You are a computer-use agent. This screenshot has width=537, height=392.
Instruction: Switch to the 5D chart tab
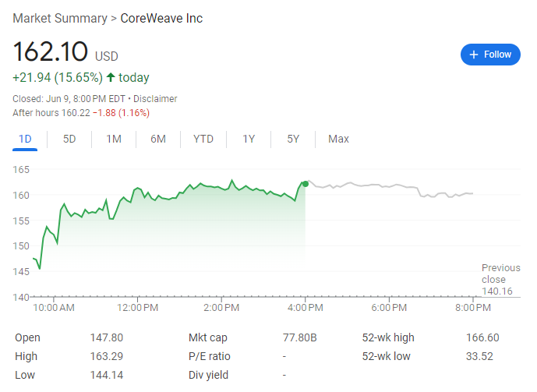click(69, 139)
